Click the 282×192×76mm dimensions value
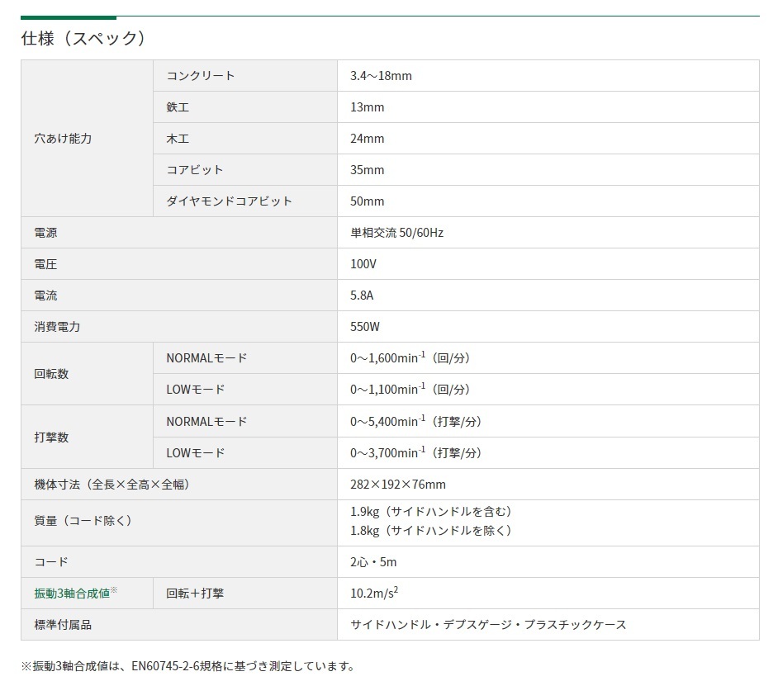The image size is (778, 700). tap(397, 485)
